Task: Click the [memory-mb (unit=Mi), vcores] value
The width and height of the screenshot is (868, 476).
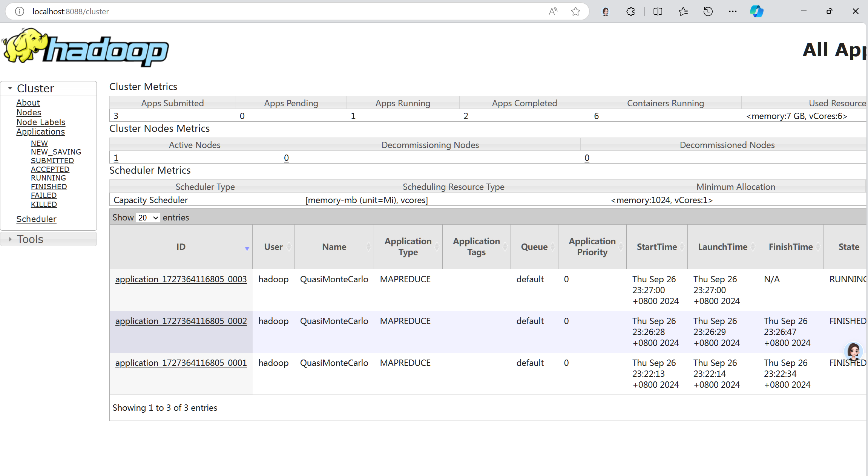Action: (x=367, y=200)
